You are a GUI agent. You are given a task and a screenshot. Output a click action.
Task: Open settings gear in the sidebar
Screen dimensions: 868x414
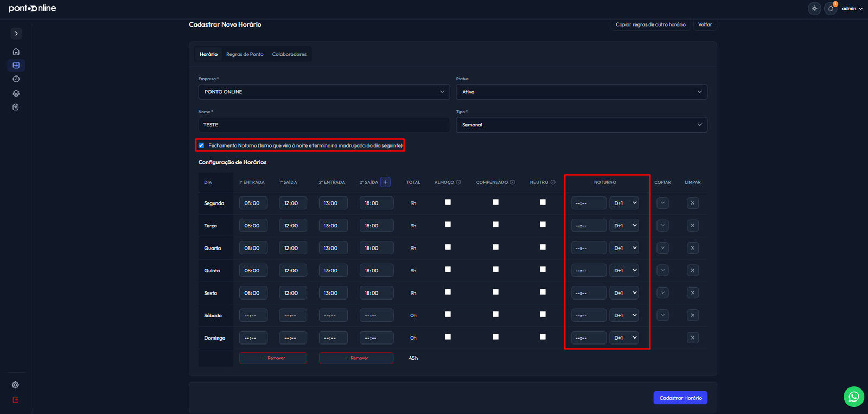pos(16,385)
